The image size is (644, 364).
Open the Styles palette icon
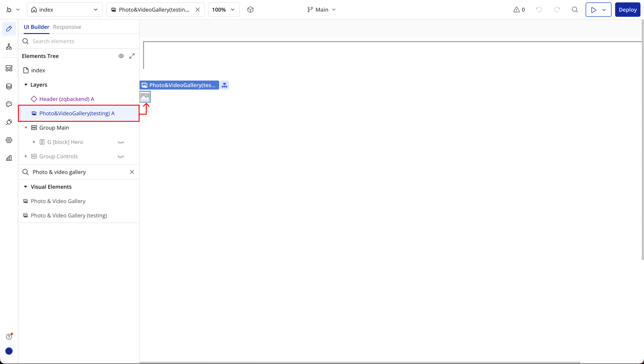9,104
